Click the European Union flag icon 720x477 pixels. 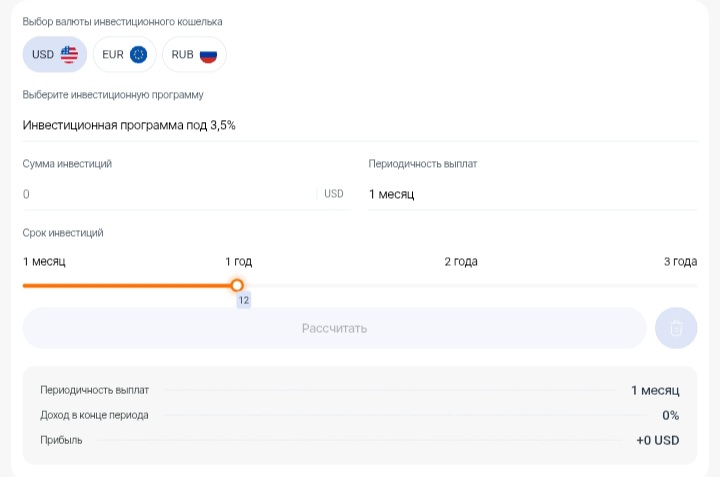pyautogui.click(x=138, y=55)
